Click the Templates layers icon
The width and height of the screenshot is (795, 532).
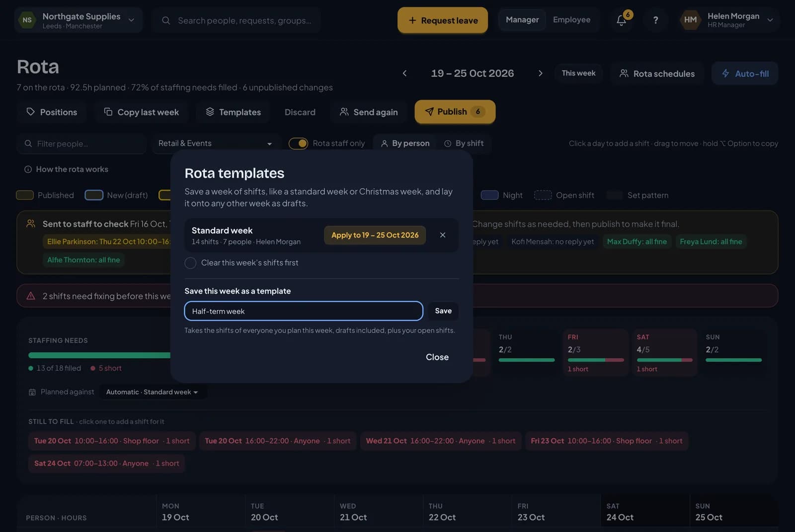point(210,112)
